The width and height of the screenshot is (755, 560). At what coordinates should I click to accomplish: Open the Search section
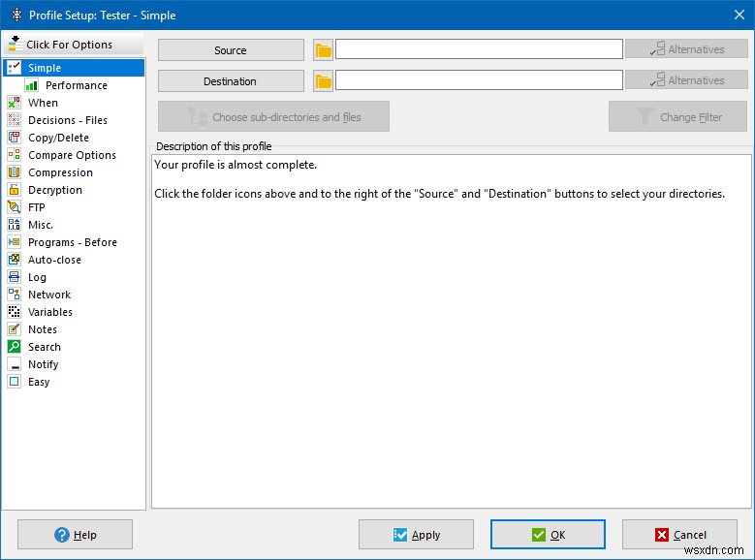coord(45,347)
